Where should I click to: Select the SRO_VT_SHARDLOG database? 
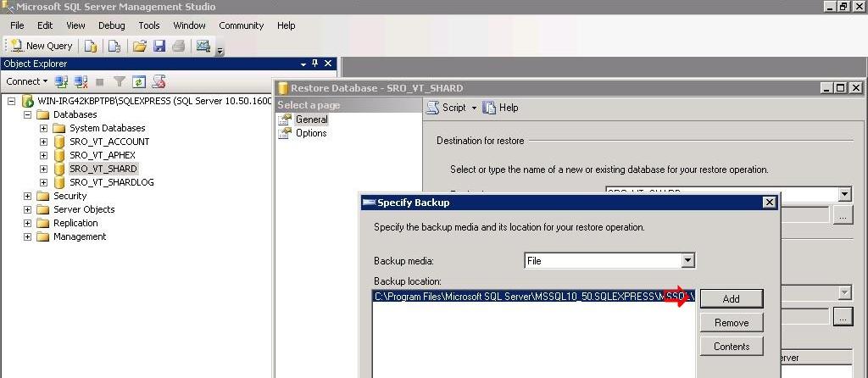[x=112, y=182]
